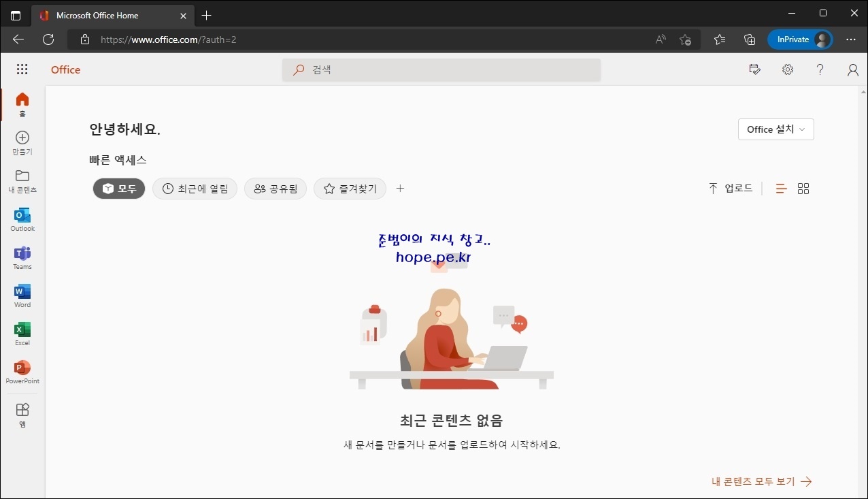Upload a file with 업로드 button
Screen dimensions: 868x499
tap(731, 189)
